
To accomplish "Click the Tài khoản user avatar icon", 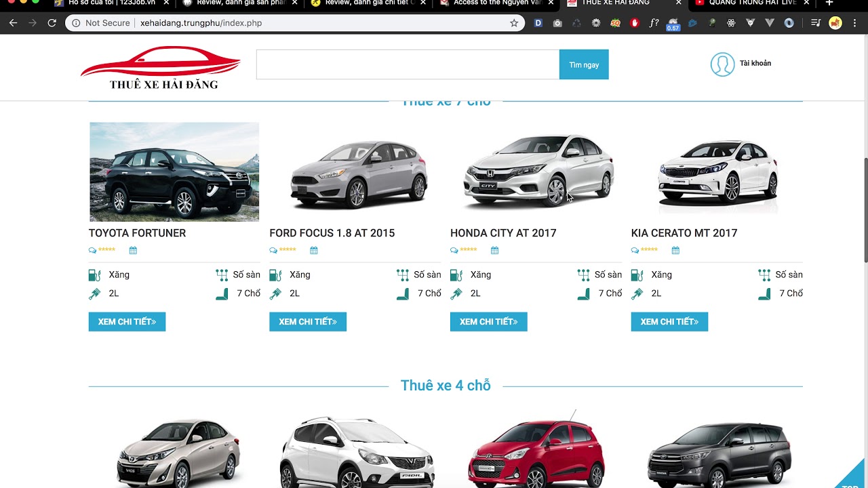I will click(x=722, y=64).
